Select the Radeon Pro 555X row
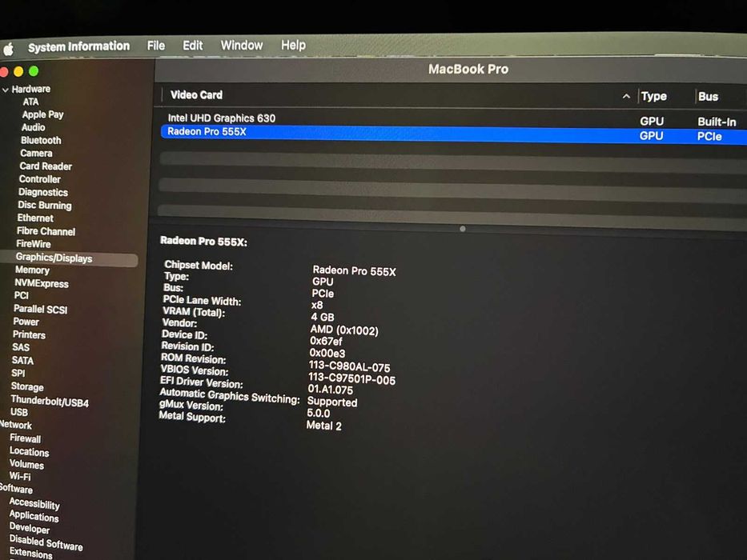The height and width of the screenshot is (560, 747). click(x=452, y=134)
